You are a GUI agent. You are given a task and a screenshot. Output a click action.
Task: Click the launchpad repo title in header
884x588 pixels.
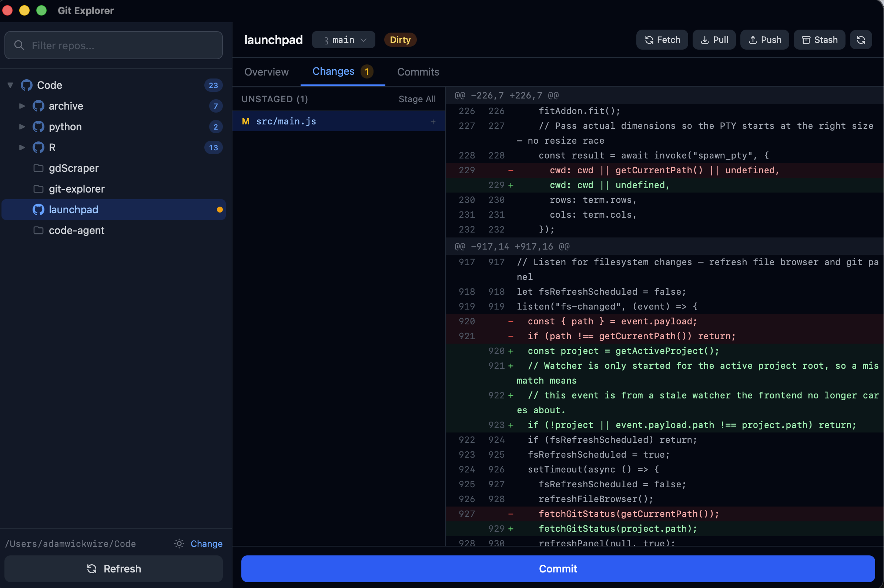point(273,40)
